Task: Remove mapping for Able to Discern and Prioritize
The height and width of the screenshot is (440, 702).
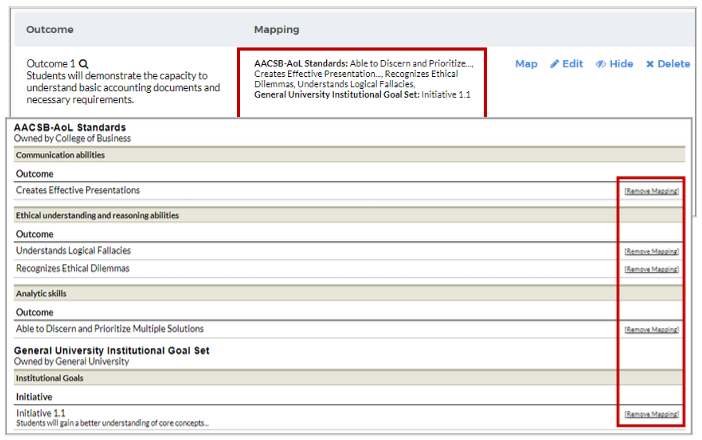Action: click(651, 330)
